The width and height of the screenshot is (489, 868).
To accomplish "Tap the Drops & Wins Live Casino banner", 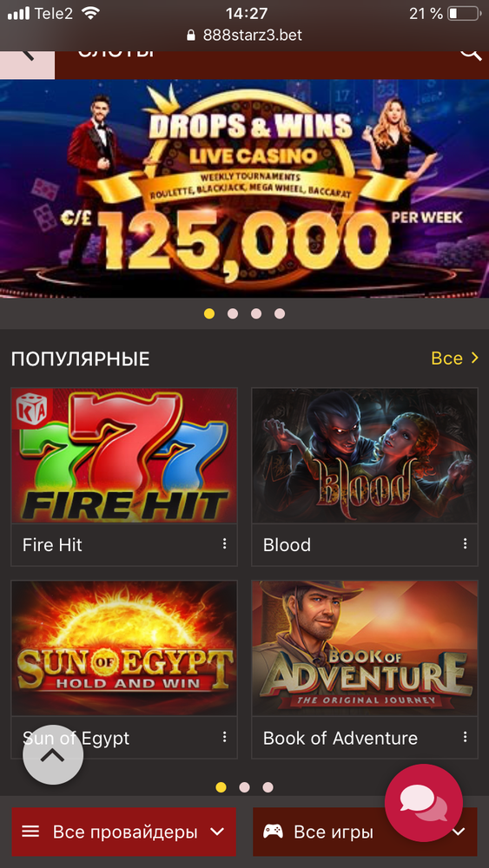I will click(244, 188).
